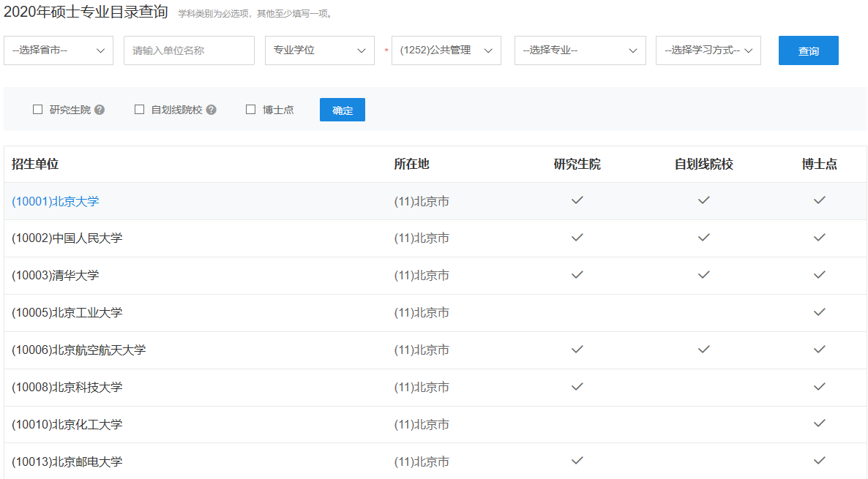Click 研究生院 checkmark in 北京科技大学 row
The image size is (868, 479).
[x=577, y=386]
